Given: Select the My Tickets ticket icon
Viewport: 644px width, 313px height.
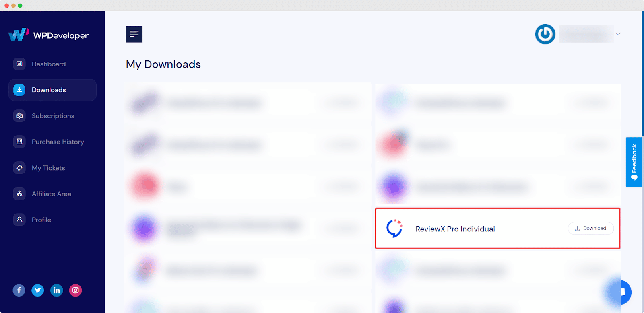Looking at the screenshot, I should click(x=19, y=168).
